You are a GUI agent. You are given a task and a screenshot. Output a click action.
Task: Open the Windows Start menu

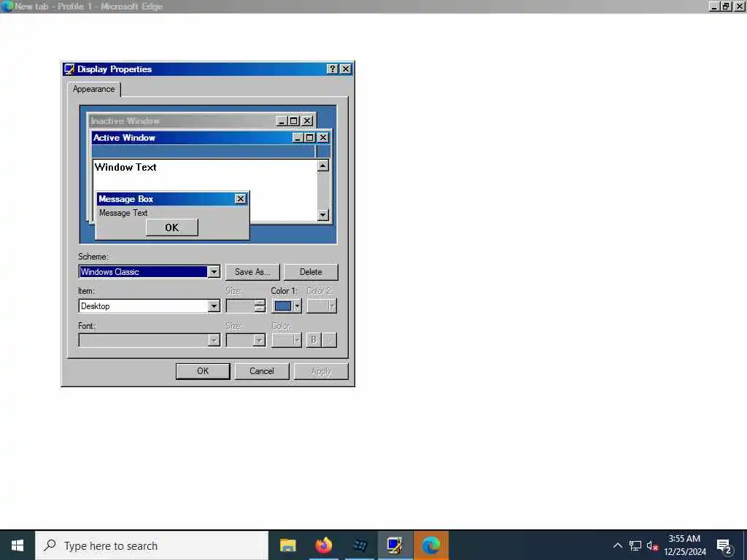coord(18,545)
